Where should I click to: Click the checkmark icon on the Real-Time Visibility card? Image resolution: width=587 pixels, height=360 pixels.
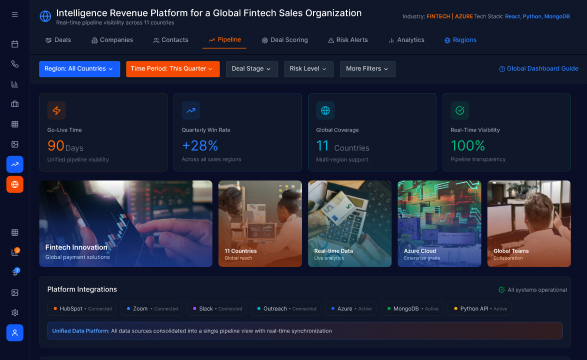pos(460,110)
